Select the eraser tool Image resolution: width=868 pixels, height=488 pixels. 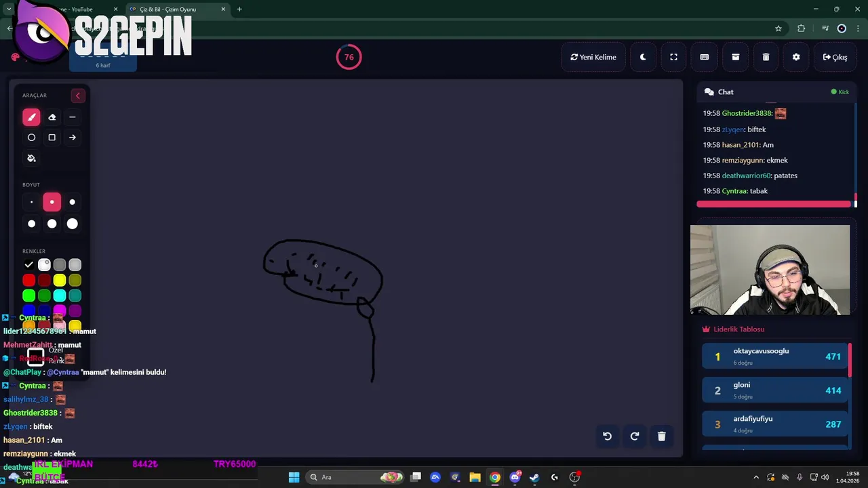(x=52, y=117)
